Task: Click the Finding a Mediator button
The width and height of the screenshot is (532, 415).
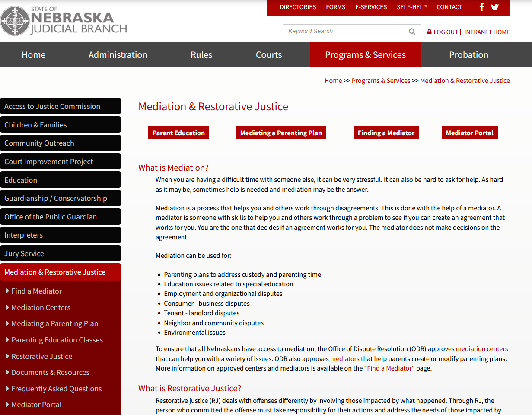Action: 386,133
